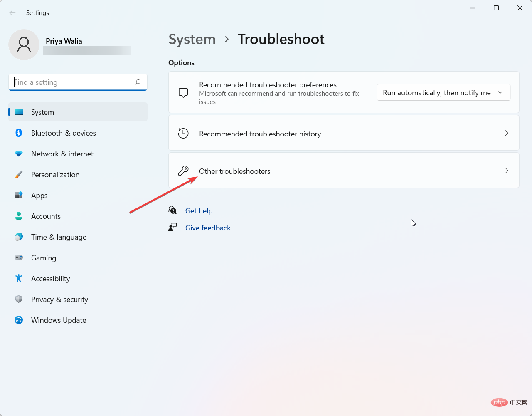
Task: Select Apps in the sidebar
Action: pyautogui.click(x=78, y=196)
